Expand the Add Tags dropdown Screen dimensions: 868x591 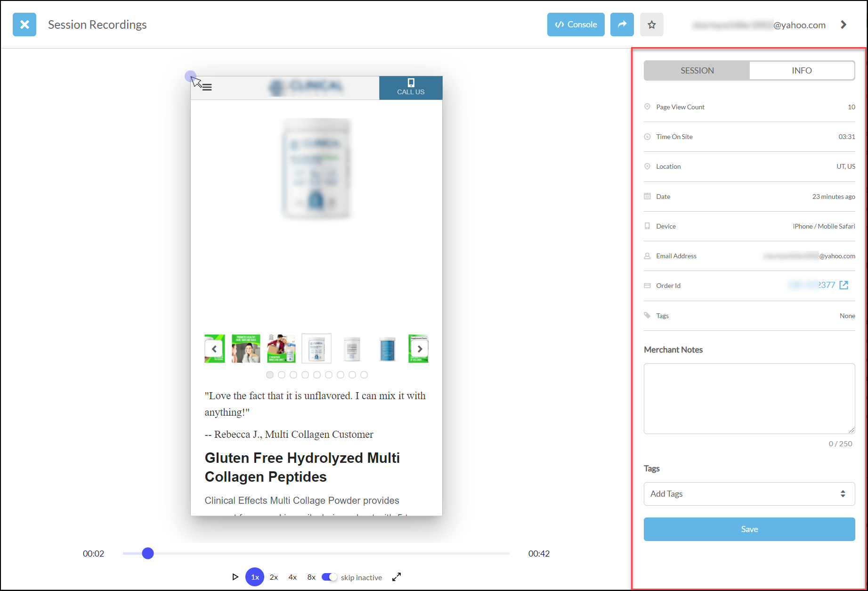749,494
